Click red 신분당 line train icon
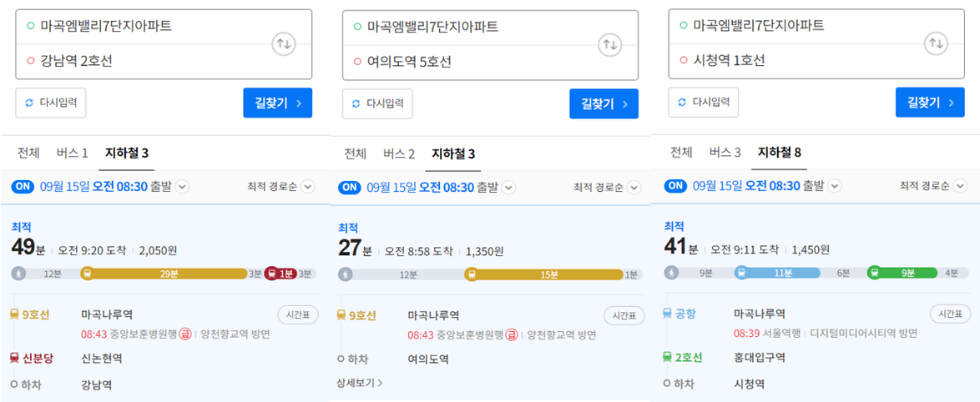The height and width of the screenshot is (402, 980). [x=15, y=357]
